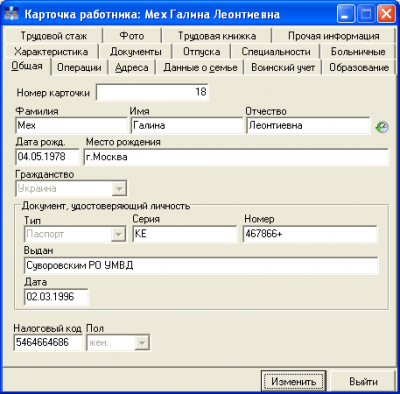Close the Карточка работника window
400x394 pixels.
tap(386, 14)
